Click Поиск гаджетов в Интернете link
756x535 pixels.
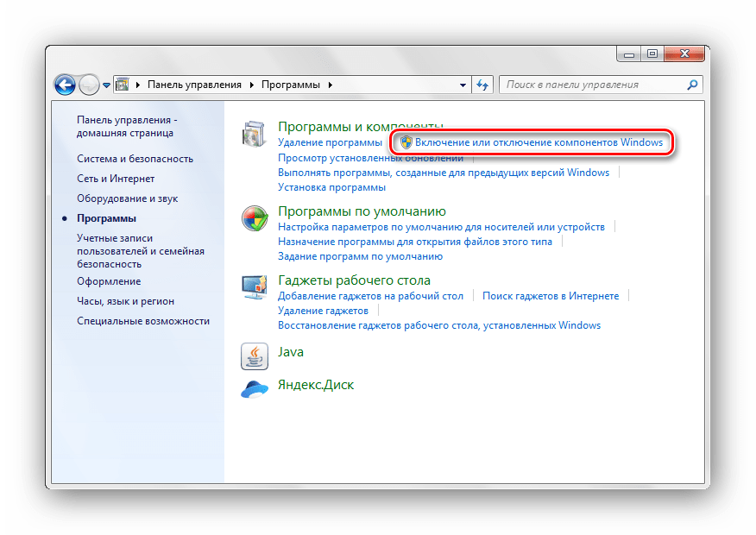(551, 295)
